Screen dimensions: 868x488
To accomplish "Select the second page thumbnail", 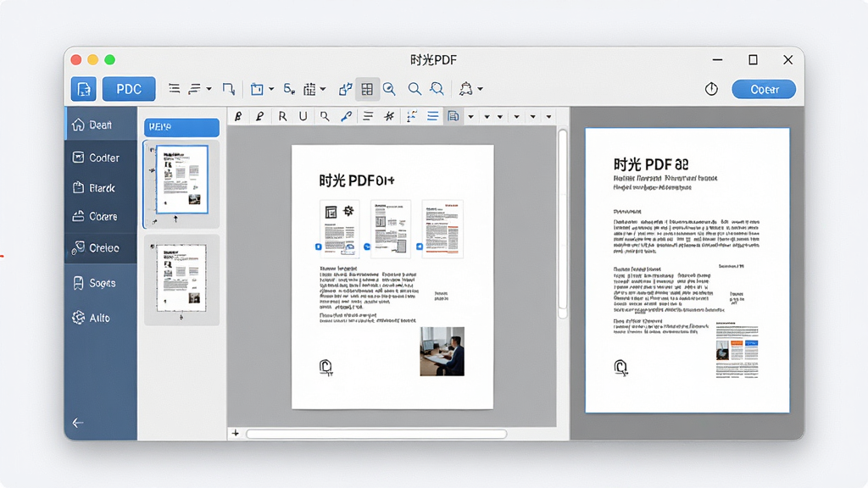I will click(x=181, y=278).
